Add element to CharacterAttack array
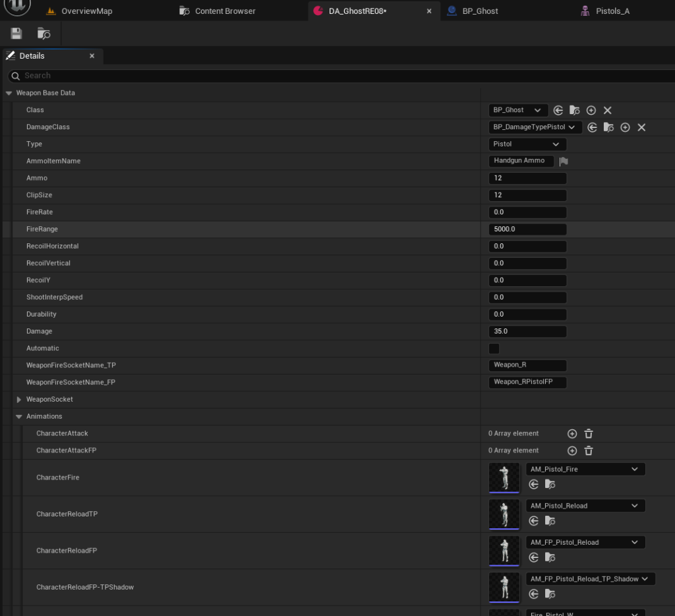The width and height of the screenshot is (675, 616). [x=572, y=433]
